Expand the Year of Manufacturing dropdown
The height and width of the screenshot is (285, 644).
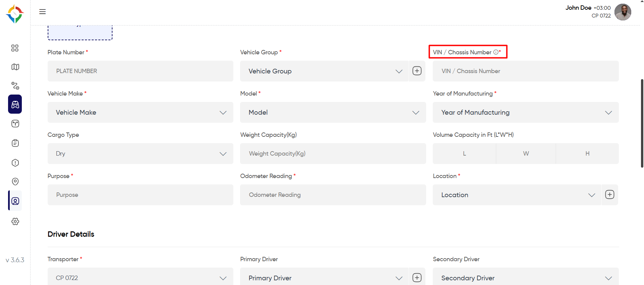click(525, 112)
